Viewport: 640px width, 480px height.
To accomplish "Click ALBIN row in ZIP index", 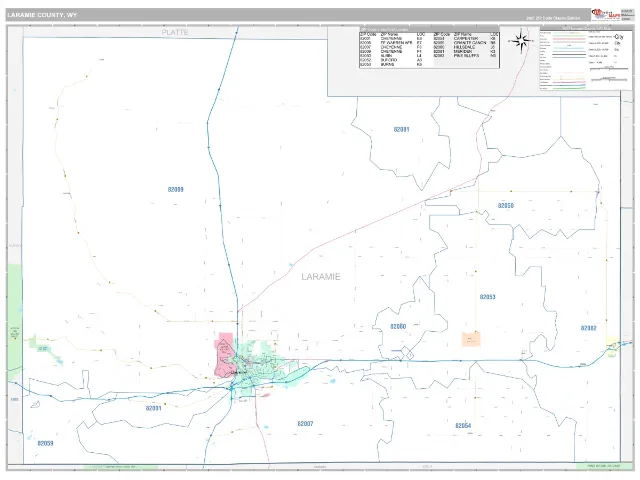I will pos(391,56).
